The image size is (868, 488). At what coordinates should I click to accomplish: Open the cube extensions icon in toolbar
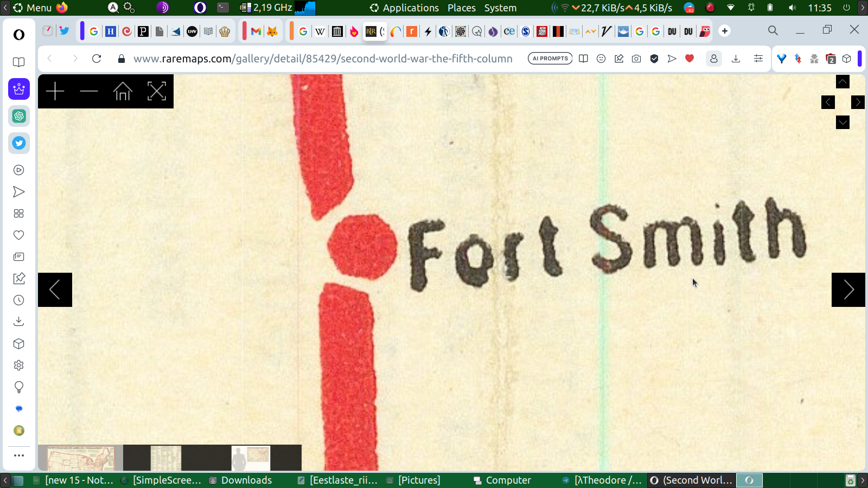pos(847,59)
